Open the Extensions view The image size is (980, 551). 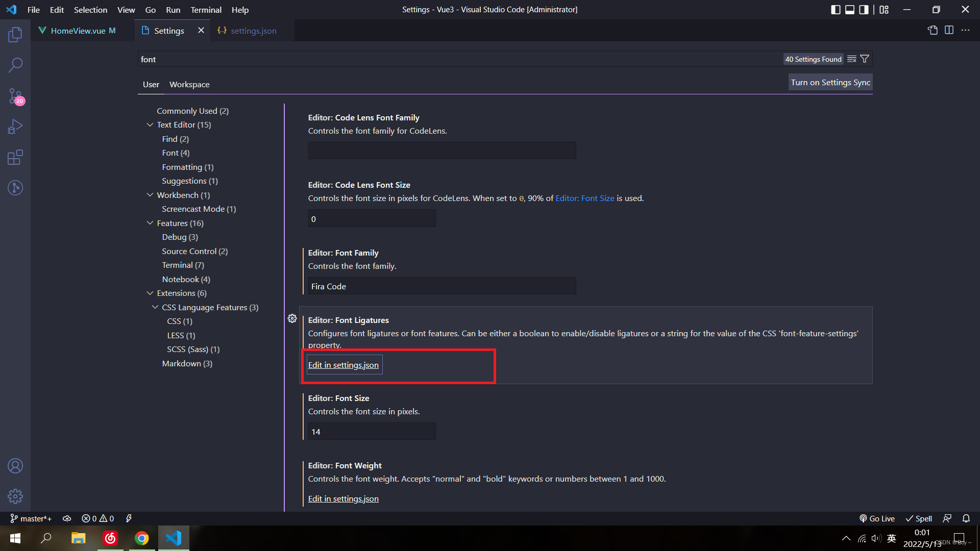point(15,157)
